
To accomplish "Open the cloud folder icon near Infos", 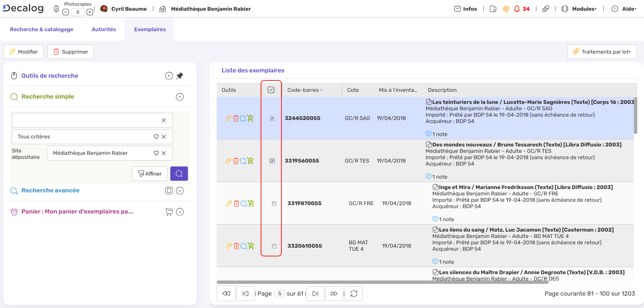I will click(x=493, y=9).
